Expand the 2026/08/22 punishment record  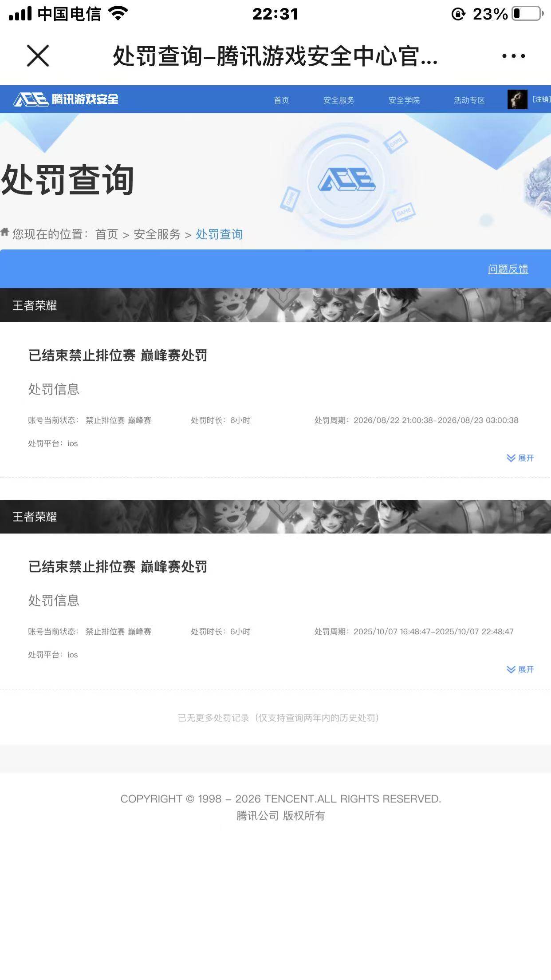tap(520, 458)
